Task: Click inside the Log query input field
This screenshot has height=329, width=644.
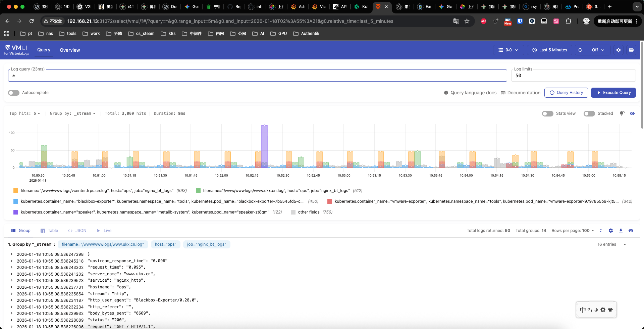Action: tap(235, 76)
